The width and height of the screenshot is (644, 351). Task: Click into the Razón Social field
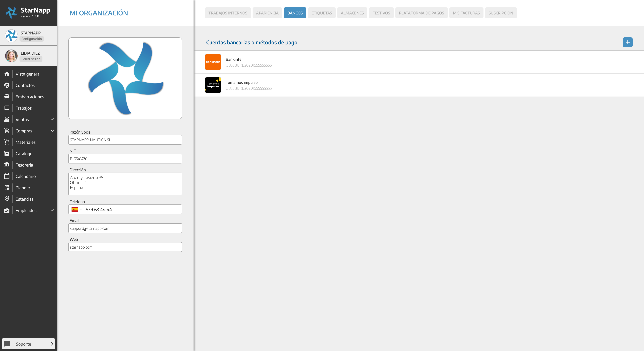tap(125, 140)
